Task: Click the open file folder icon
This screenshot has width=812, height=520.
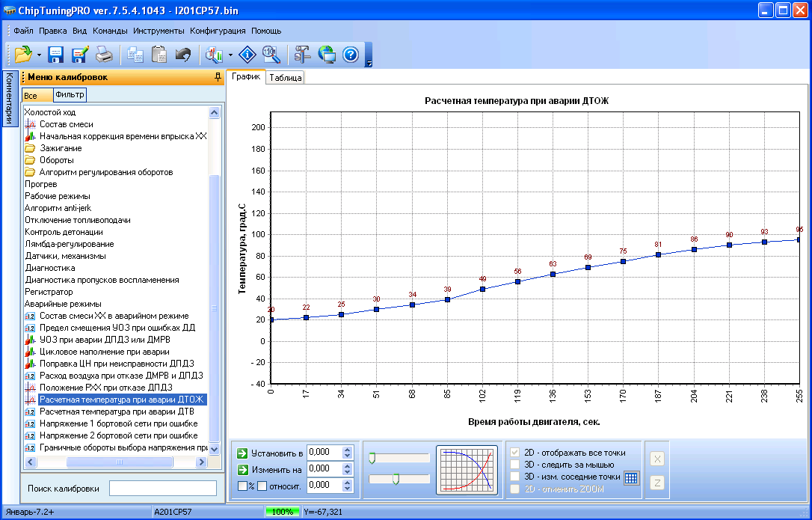Action: [x=23, y=55]
